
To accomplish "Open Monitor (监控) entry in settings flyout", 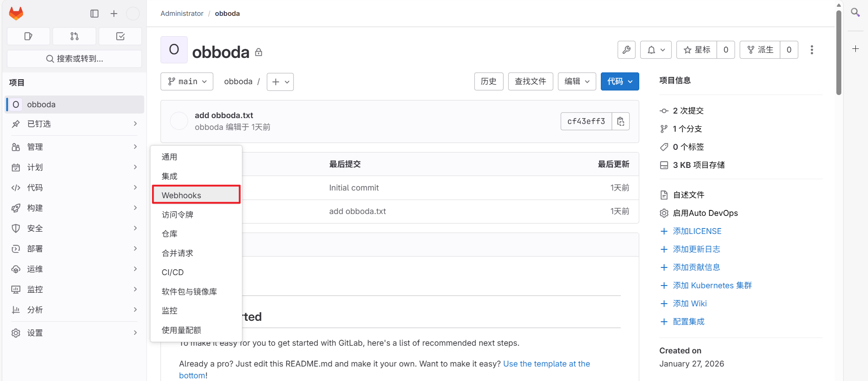I will click(196, 311).
